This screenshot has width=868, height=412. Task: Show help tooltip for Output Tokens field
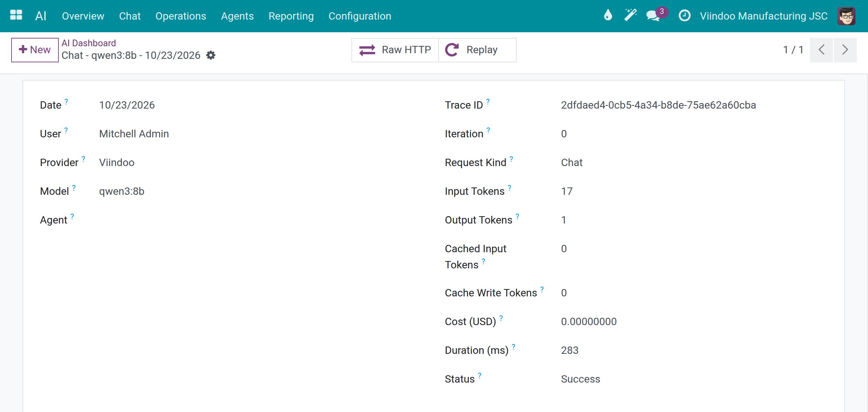point(517,216)
